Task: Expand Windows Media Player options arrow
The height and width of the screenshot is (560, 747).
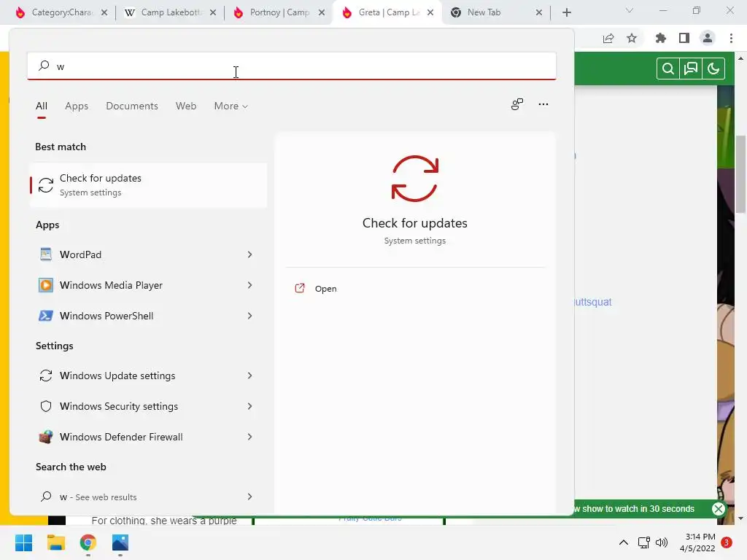Action: 249,285
